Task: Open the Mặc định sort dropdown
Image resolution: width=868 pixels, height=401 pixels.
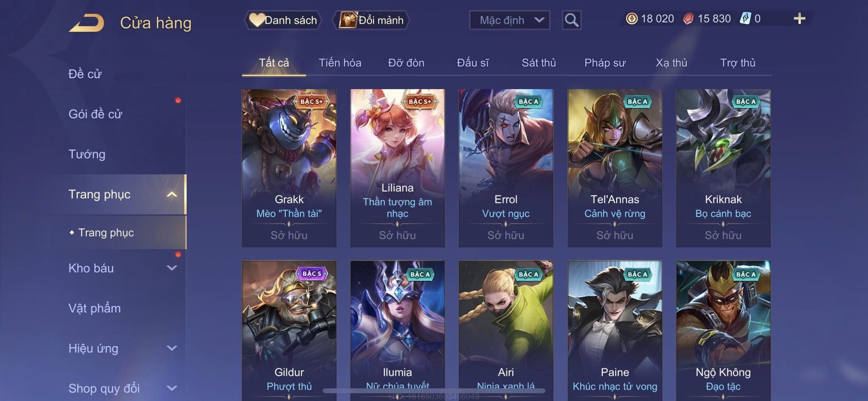Action: click(x=509, y=20)
